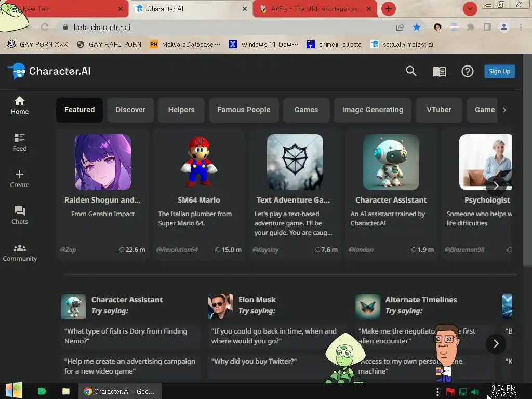Click the Sign Up button

pos(499,71)
